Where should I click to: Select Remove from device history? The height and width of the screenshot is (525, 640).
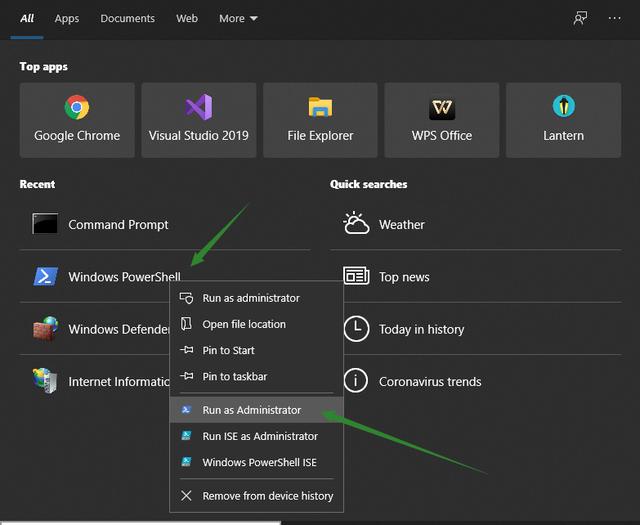tap(256, 496)
